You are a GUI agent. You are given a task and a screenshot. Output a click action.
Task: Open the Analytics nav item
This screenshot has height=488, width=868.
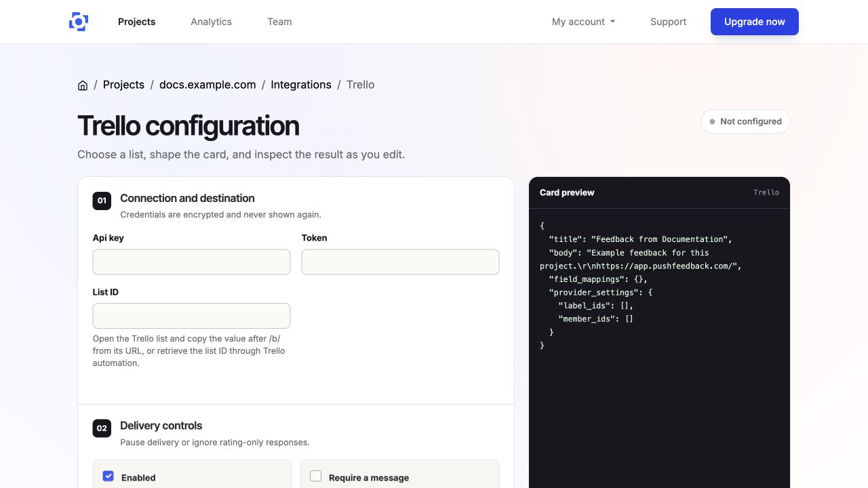point(211,22)
